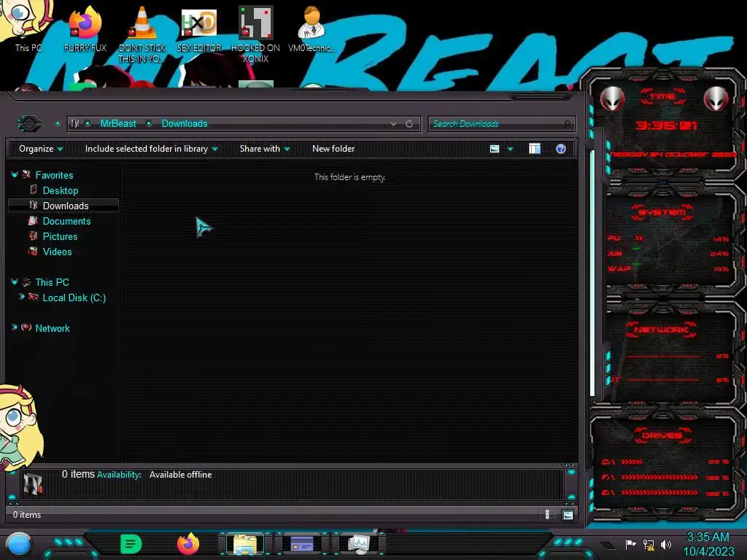Click the NETWORK gadget header
The width and height of the screenshot is (747, 560).
coord(661,330)
